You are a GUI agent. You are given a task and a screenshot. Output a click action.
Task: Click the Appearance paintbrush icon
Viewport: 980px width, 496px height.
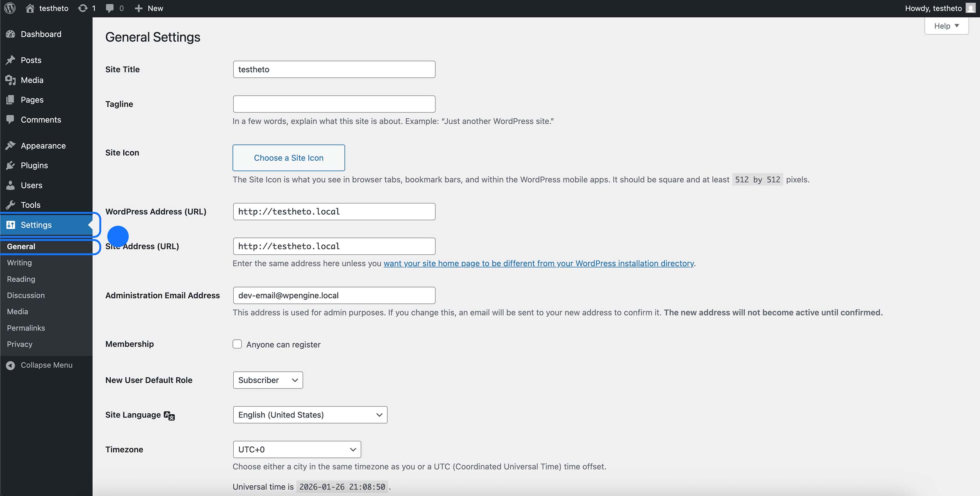pyautogui.click(x=11, y=145)
